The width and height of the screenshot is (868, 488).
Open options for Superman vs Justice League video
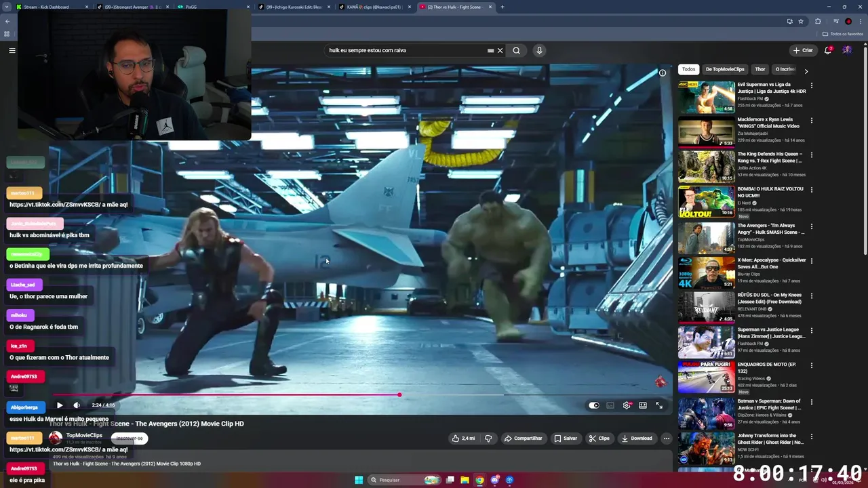(811, 331)
